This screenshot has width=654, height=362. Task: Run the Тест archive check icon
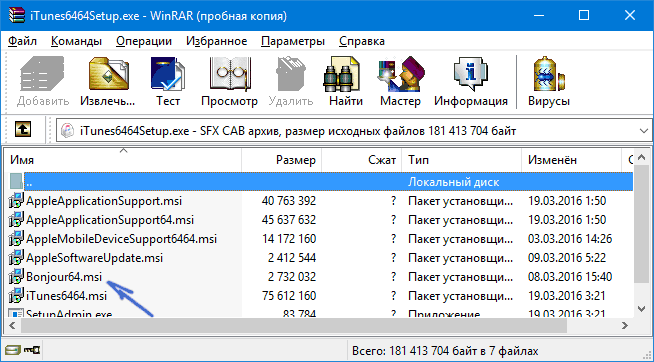[168, 74]
